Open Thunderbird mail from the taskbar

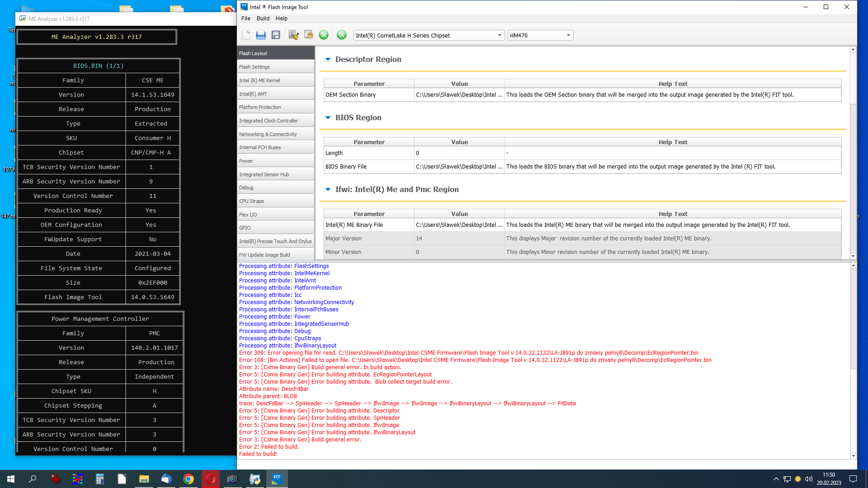point(166,479)
